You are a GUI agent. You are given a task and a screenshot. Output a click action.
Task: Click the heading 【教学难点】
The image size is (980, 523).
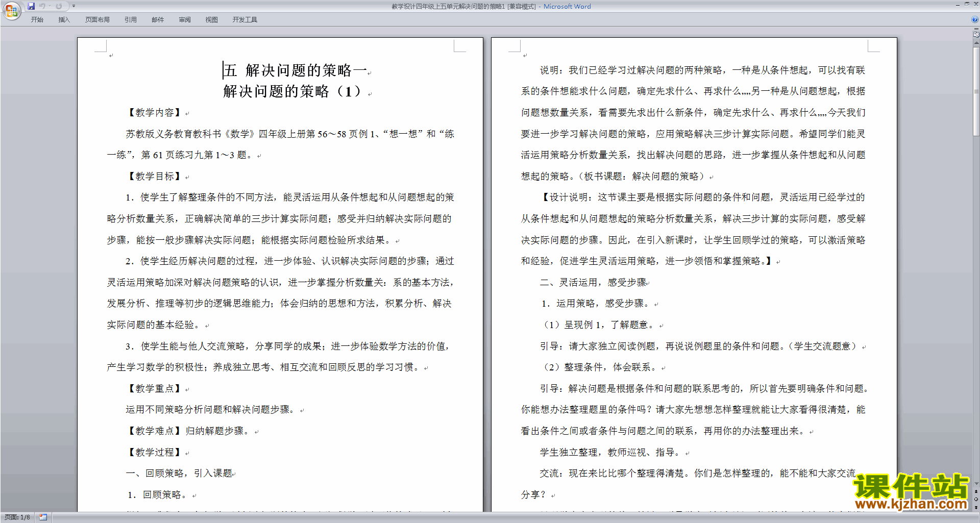tap(155, 431)
